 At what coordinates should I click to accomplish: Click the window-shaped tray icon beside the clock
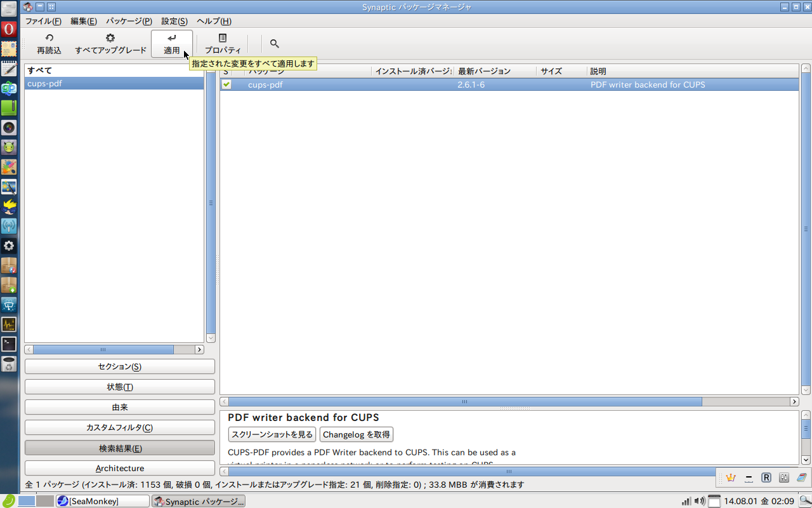(714, 501)
